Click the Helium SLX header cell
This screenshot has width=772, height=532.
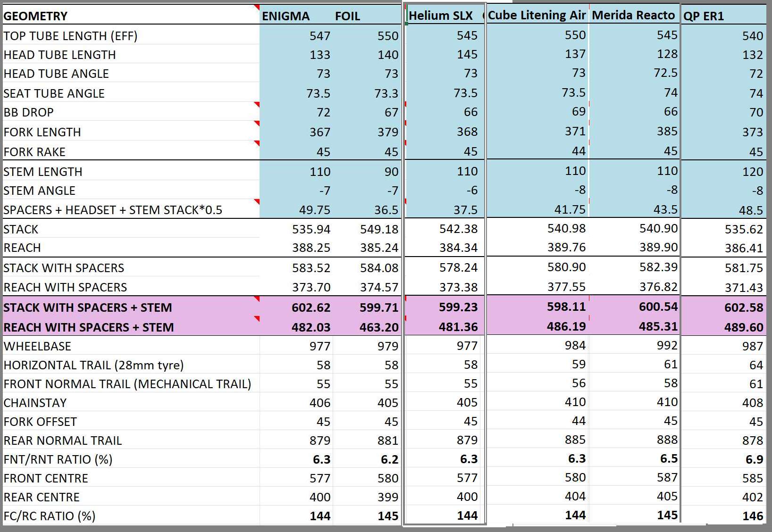coord(440,16)
